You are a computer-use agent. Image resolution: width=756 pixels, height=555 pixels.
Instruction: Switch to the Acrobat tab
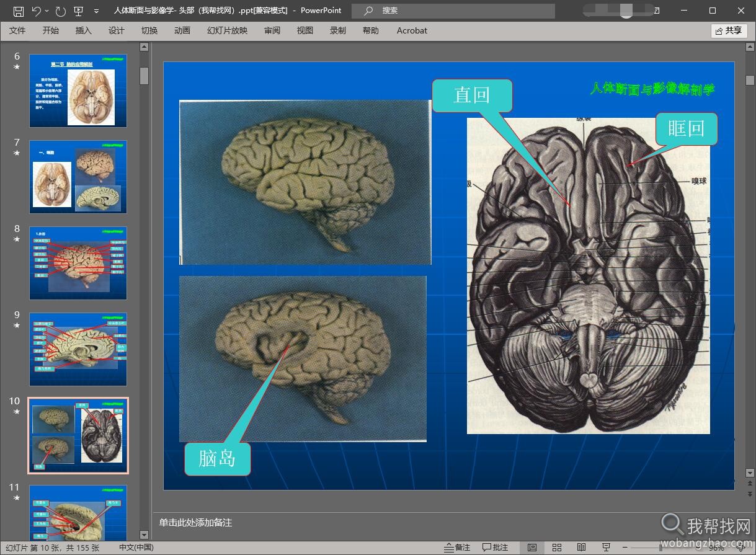412,30
